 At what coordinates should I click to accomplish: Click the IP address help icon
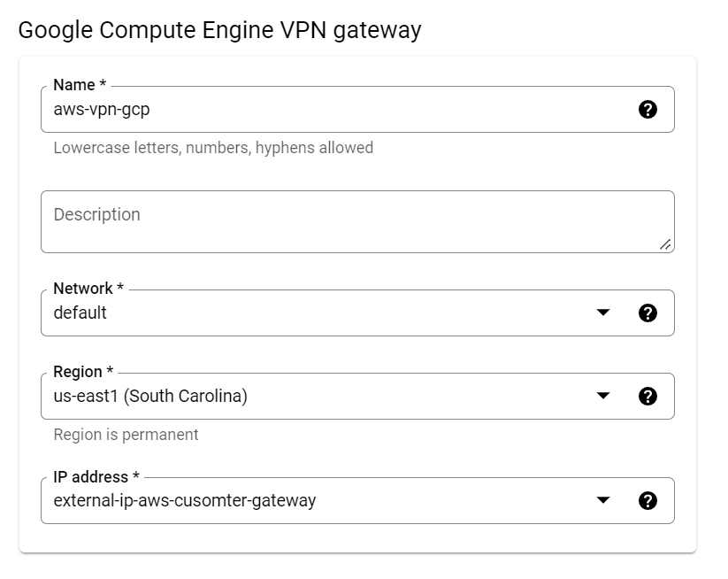tap(648, 500)
